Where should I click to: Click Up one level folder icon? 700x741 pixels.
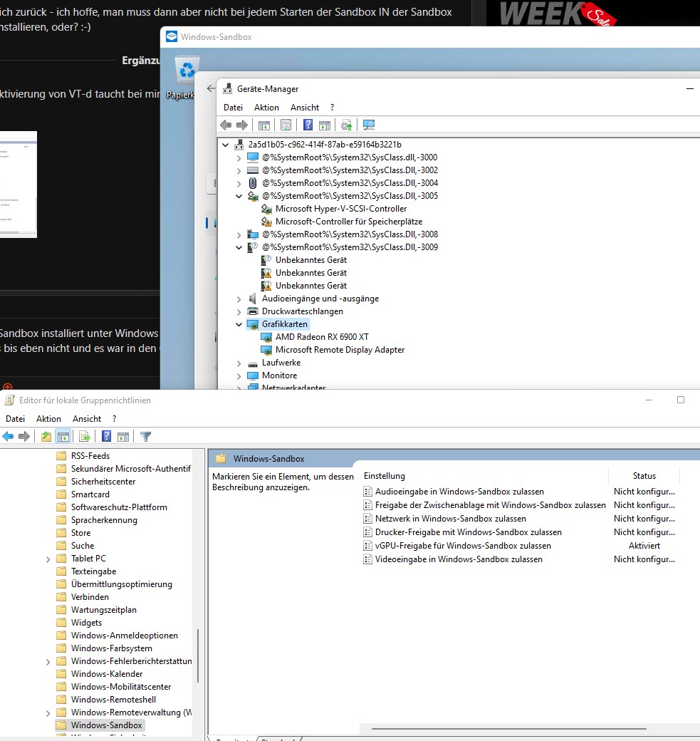click(x=46, y=437)
